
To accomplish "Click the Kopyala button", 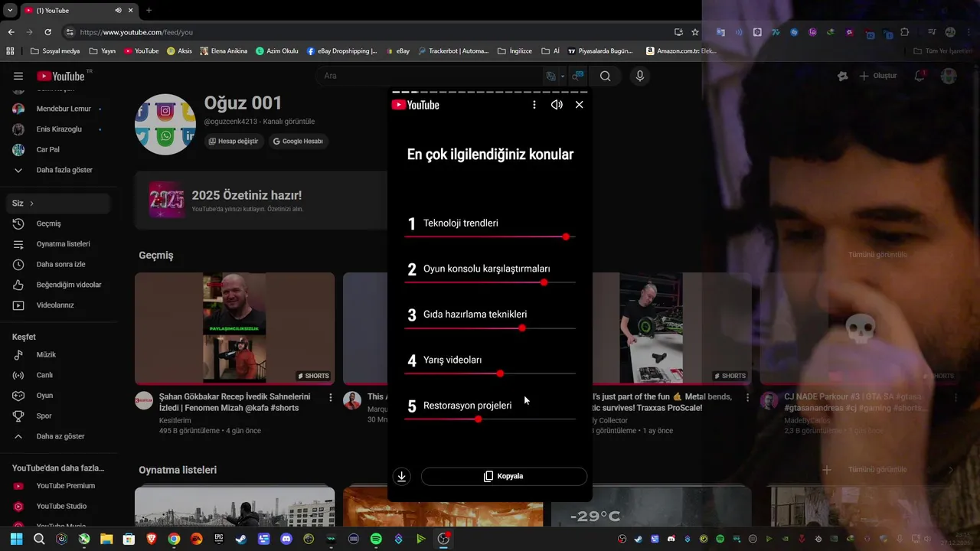I will click(504, 476).
